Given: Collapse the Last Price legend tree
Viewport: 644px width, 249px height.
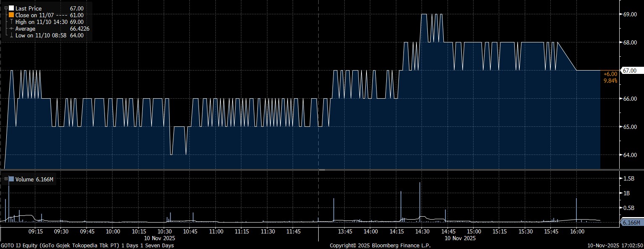Looking at the screenshot, I should pos(6,8).
